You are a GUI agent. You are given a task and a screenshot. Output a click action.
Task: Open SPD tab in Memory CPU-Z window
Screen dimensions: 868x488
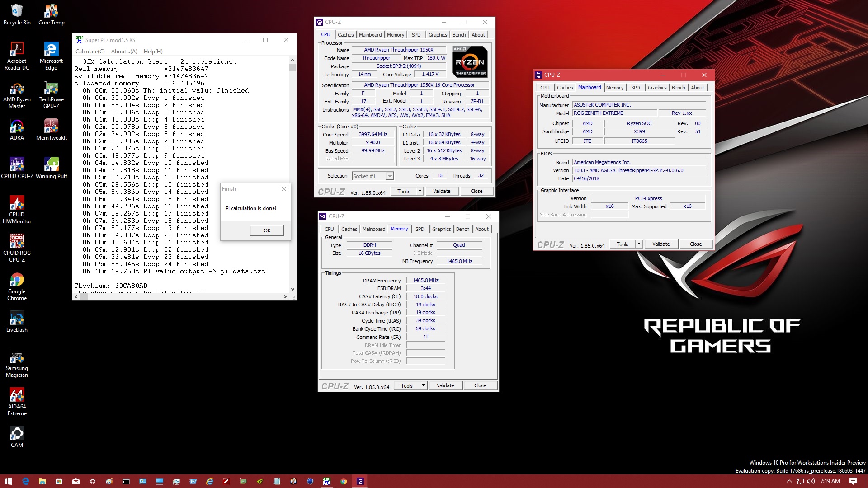[x=420, y=229]
